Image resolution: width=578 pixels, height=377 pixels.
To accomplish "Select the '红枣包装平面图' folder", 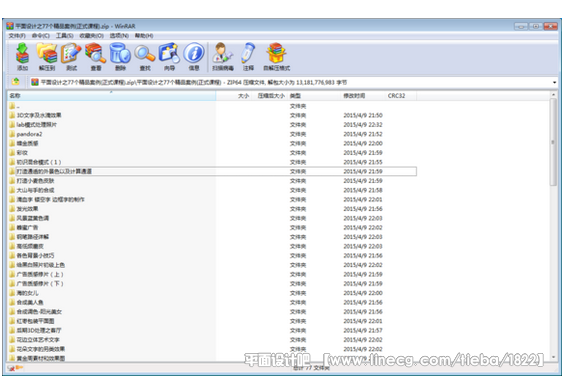I will (x=212, y=321).
